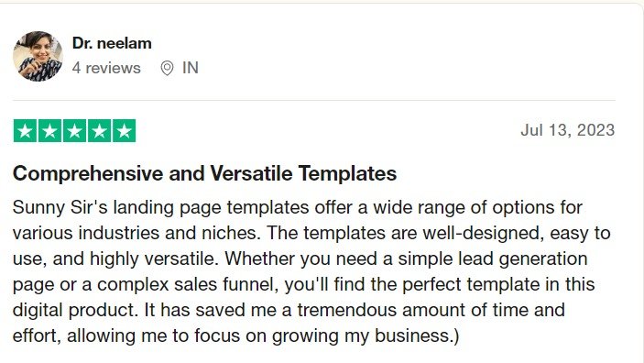Click the review date Jul 13, 2023
This screenshot has height=363, width=644.
pos(568,130)
